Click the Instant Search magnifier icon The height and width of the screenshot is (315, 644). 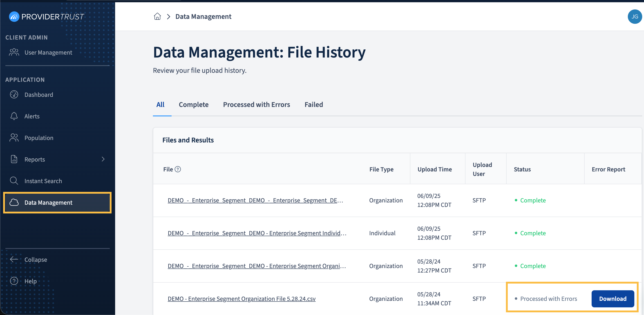(14, 181)
